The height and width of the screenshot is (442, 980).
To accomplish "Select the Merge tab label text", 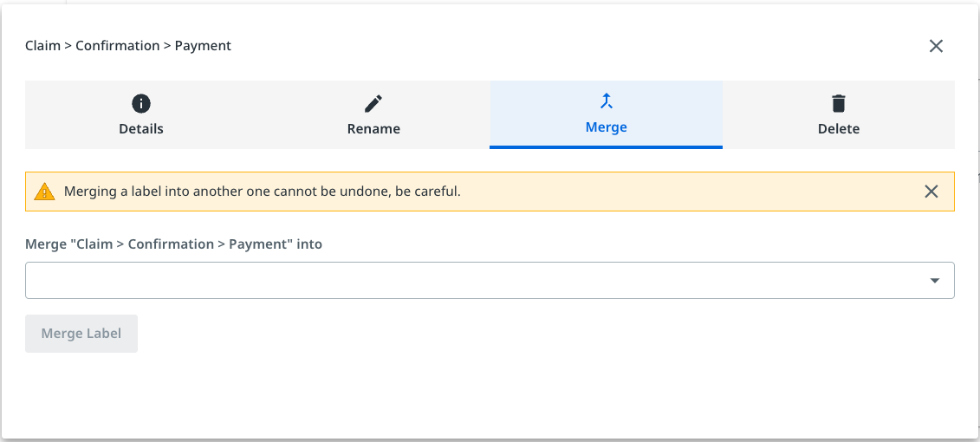I will [x=607, y=127].
